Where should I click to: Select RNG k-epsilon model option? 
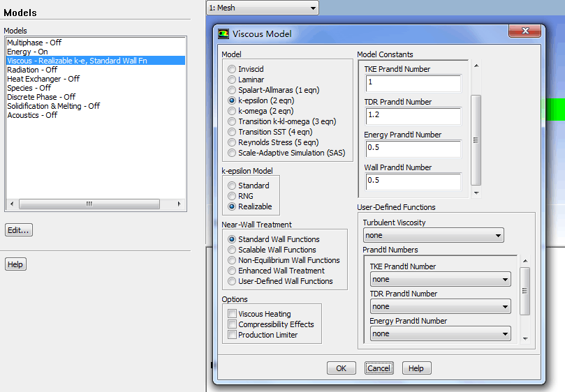pos(232,196)
